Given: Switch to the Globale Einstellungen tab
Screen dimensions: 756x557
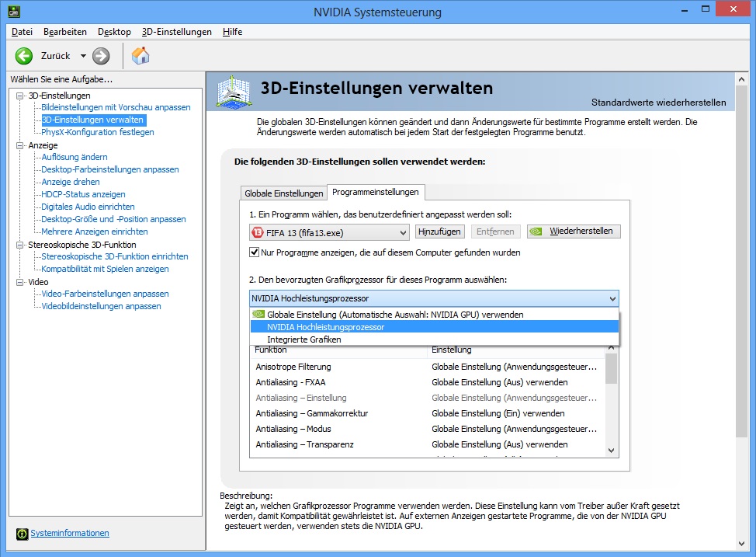Looking at the screenshot, I should 283,193.
